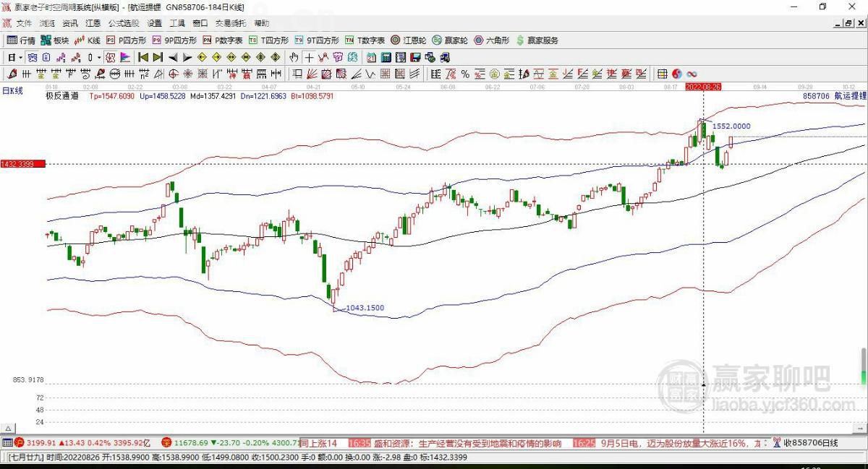The image size is (868, 469).
Task: Open the 窗口 menu
Action: click(200, 24)
